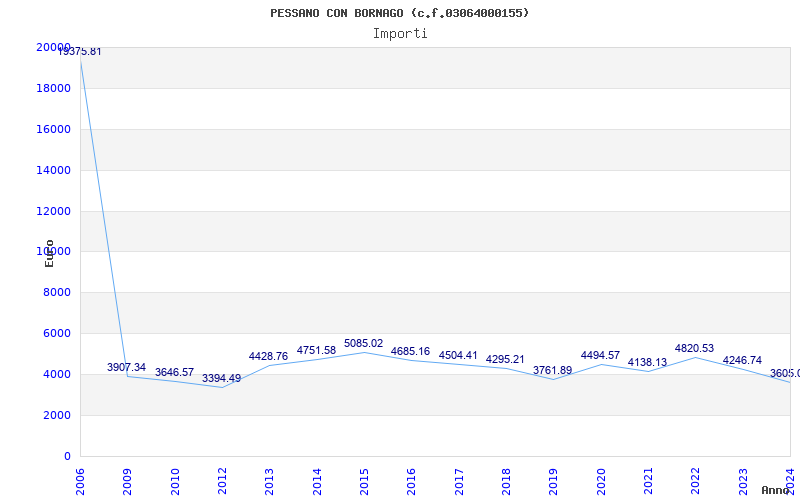
Task: Select the 19375.81 data label
Action: (80, 52)
